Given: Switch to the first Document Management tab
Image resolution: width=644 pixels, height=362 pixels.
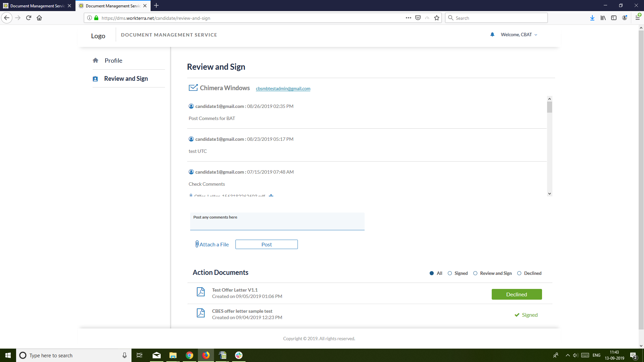Looking at the screenshot, I should pyautogui.click(x=37, y=6).
